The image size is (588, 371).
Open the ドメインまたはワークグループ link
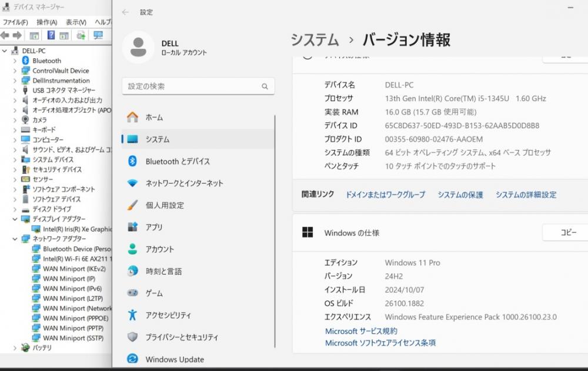click(x=385, y=195)
